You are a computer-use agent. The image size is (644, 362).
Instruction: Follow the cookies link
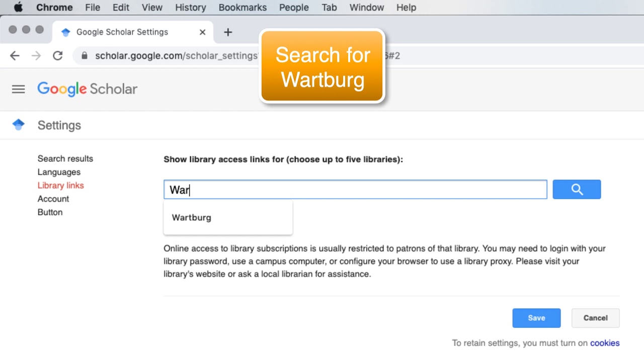(x=605, y=343)
